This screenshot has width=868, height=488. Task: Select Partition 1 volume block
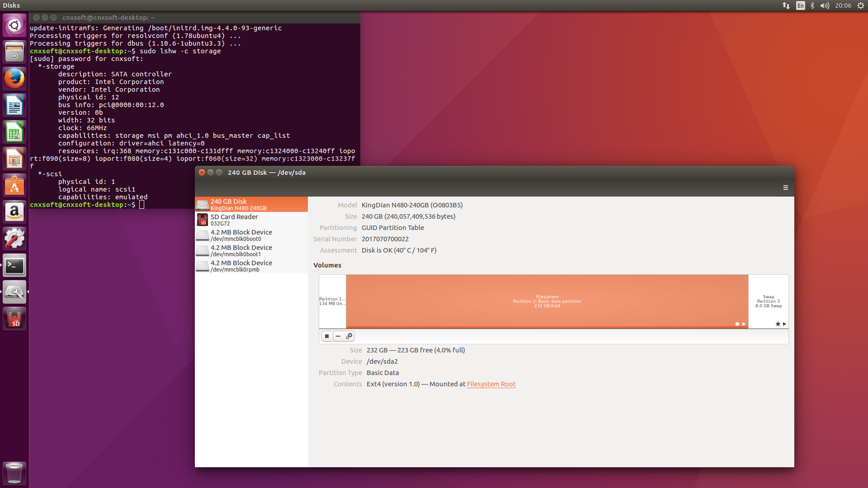[x=332, y=301]
